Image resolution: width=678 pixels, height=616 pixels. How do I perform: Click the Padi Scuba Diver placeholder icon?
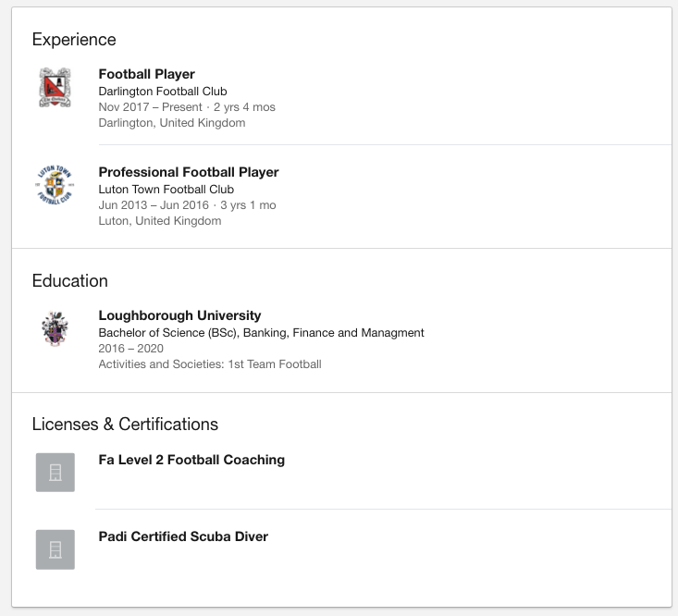pos(55,549)
